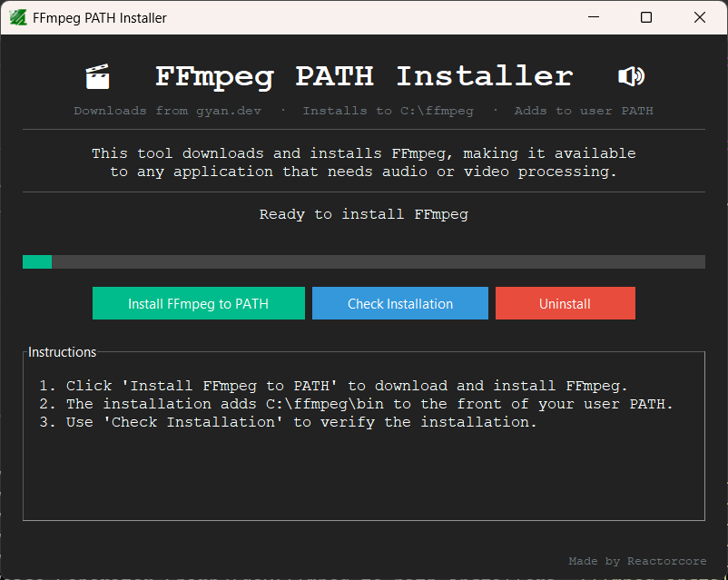Click the installation progress bar
This screenshot has width=728, height=580.
click(x=363, y=261)
